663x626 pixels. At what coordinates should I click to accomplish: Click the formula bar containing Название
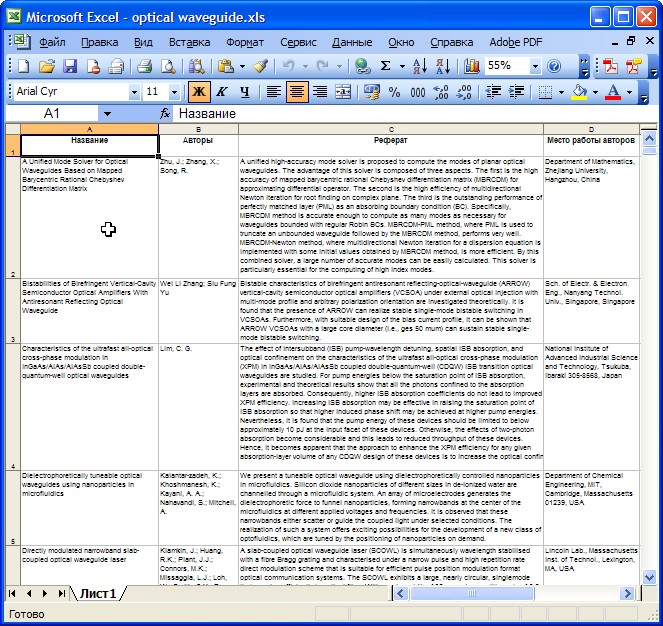pos(400,114)
